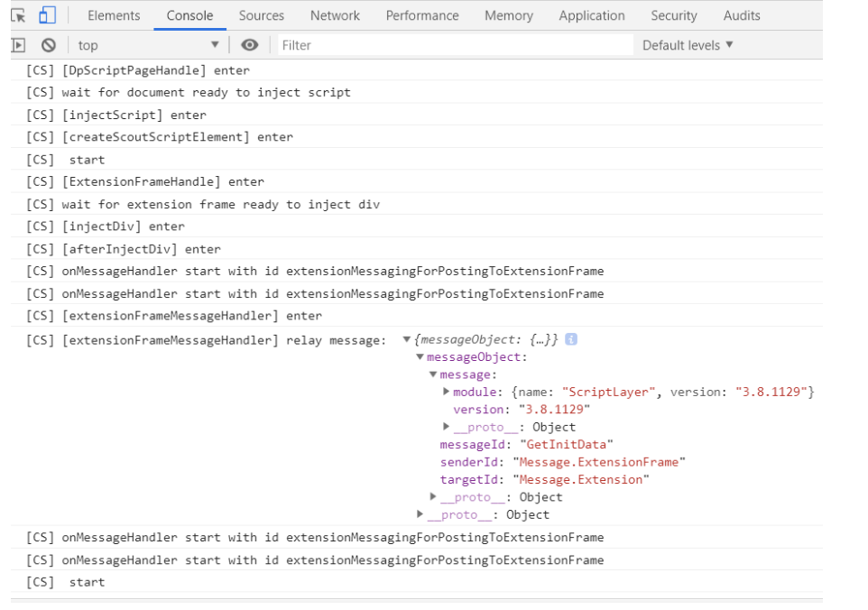Switch to the Application tab
This screenshot has width=868, height=610.
pos(592,14)
